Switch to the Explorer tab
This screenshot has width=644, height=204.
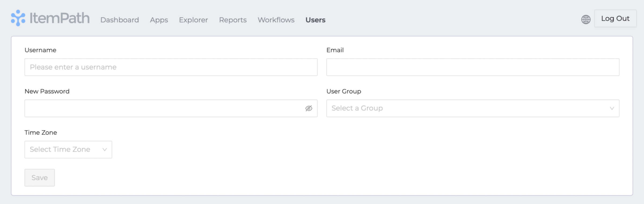(193, 20)
